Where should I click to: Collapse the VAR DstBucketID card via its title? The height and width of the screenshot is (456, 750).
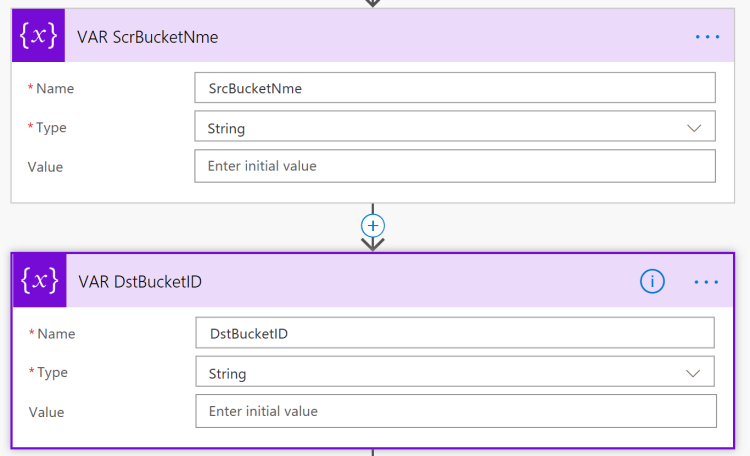click(x=140, y=282)
